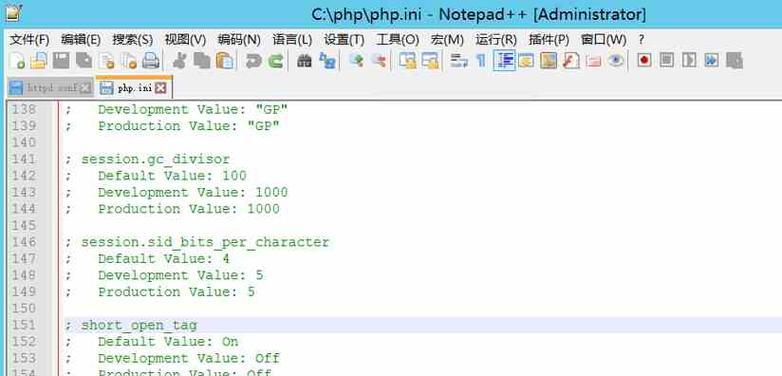The image size is (782, 376).
Task: Toggle the indent guide toolbar button
Action: [x=504, y=61]
